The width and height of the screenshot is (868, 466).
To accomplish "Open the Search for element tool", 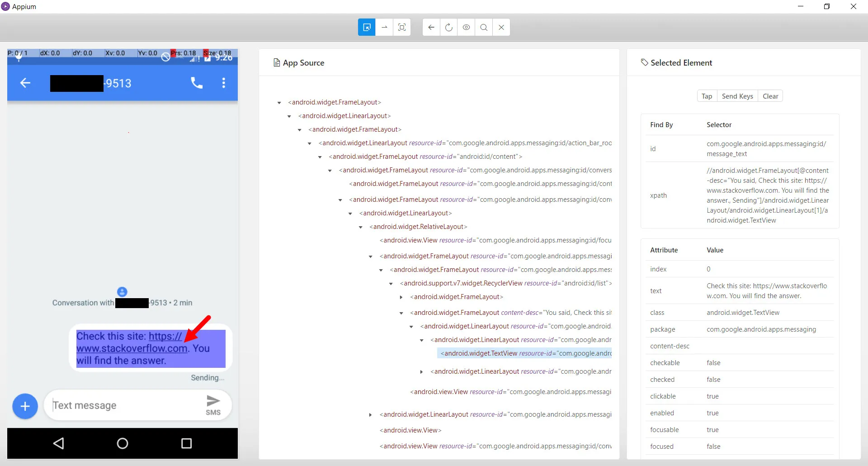I will tap(484, 27).
